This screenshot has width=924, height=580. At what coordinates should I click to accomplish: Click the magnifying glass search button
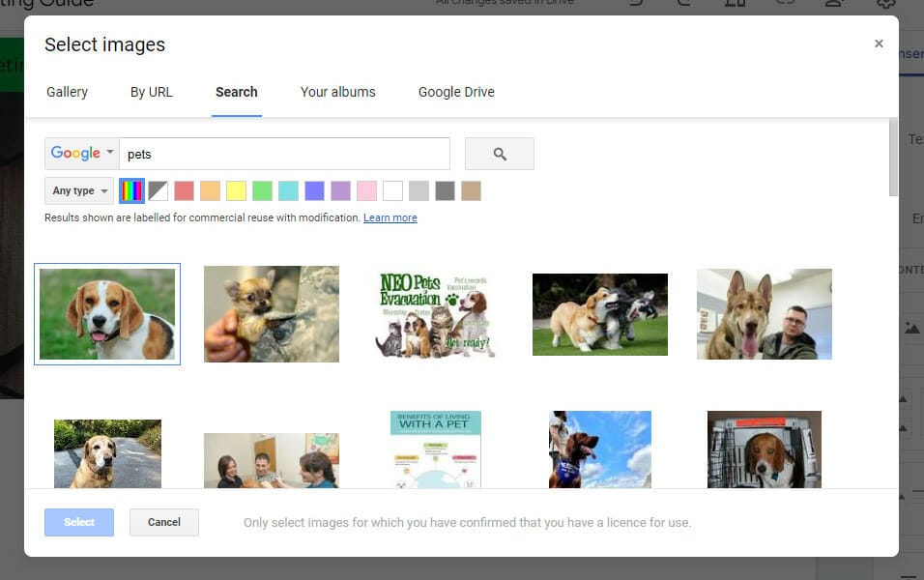[x=499, y=153]
